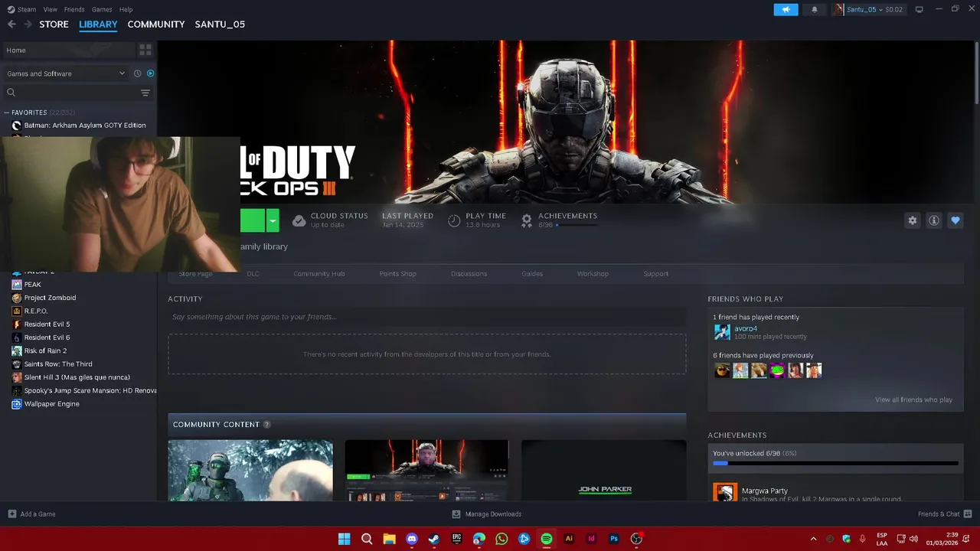980x551 pixels.
Task: Open game settings gear icon
Action: pyautogui.click(x=912, y=220)
